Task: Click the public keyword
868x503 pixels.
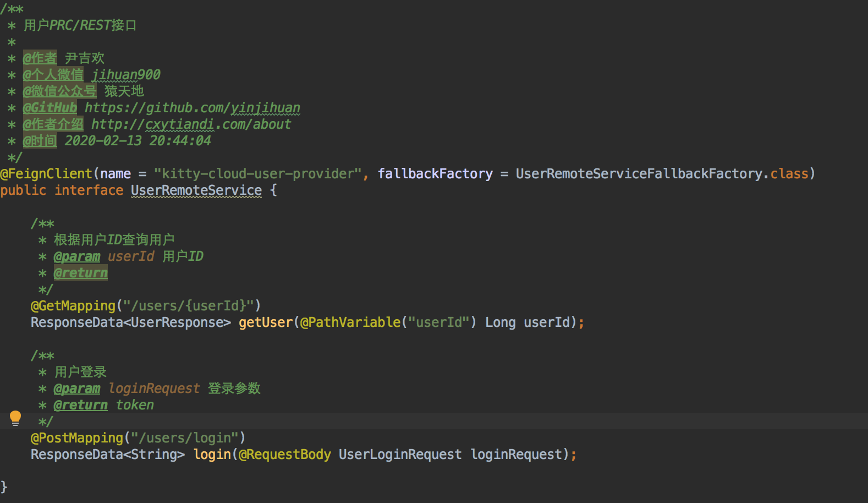Action: pos(23,190)
